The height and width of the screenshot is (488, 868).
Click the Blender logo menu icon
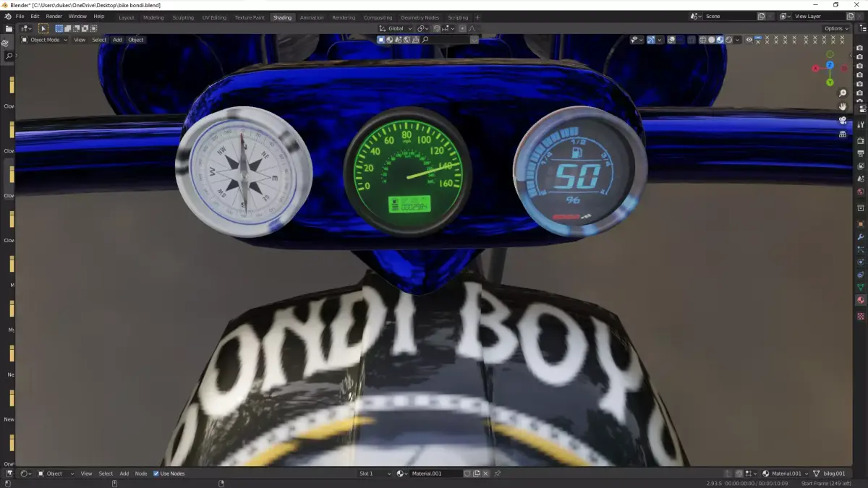(7, 16)
